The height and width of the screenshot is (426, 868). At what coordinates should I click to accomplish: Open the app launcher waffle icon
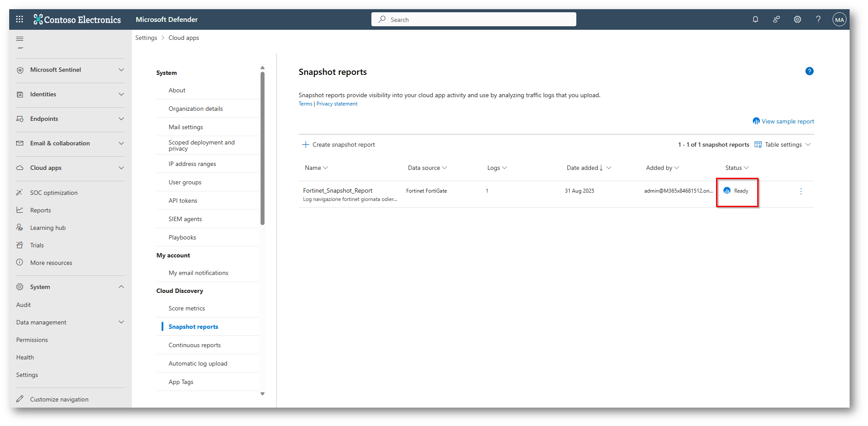[20, 19]
